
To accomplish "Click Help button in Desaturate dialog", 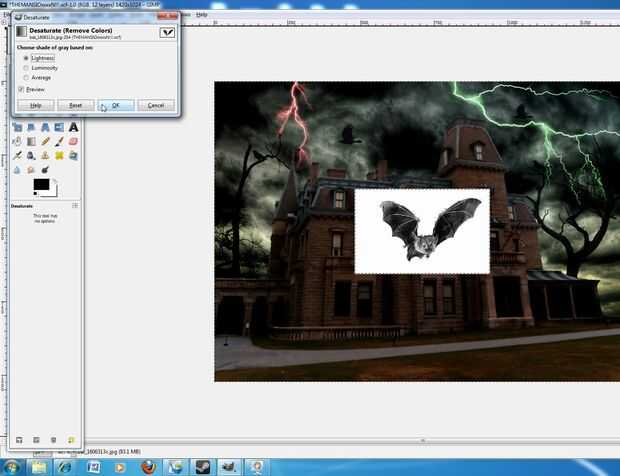I will coord(36,106).
